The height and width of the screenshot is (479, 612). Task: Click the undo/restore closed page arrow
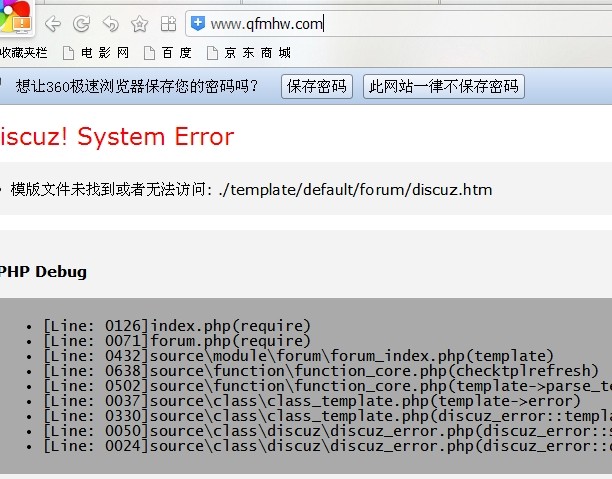click(x=111, y=24)
